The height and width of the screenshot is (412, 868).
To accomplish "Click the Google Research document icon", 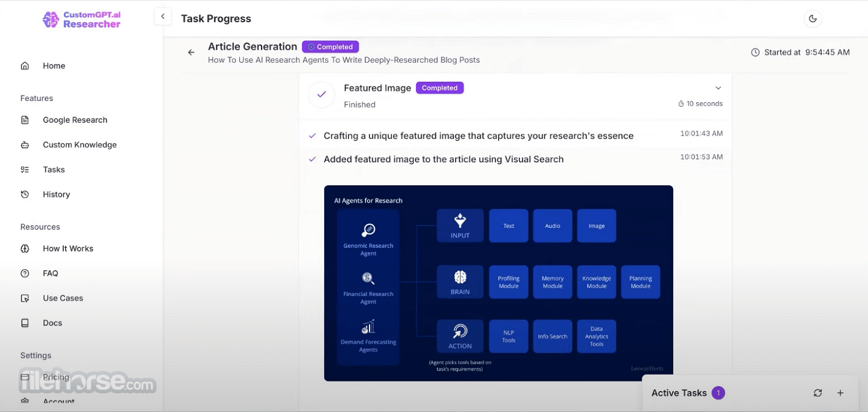I will coord(25,120).
